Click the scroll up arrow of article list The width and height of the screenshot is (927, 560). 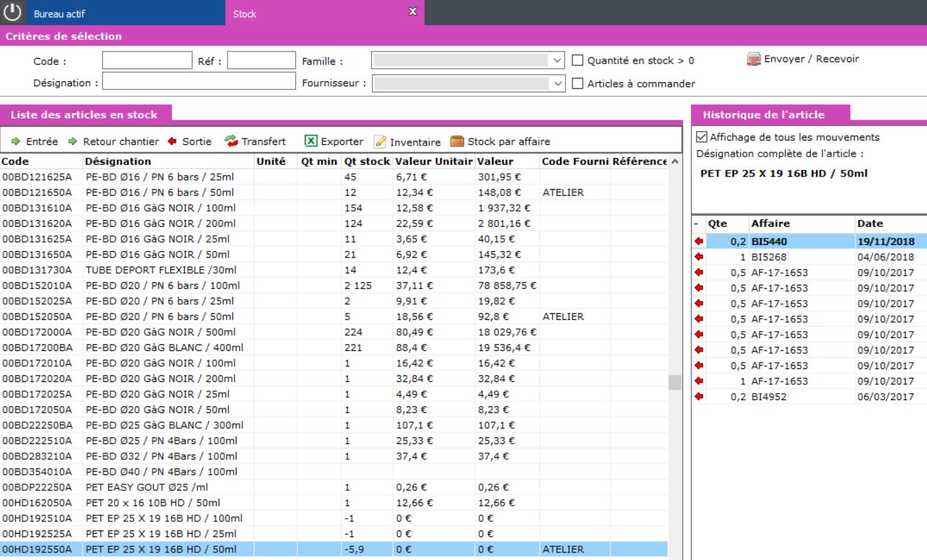(x=675, y=161)
